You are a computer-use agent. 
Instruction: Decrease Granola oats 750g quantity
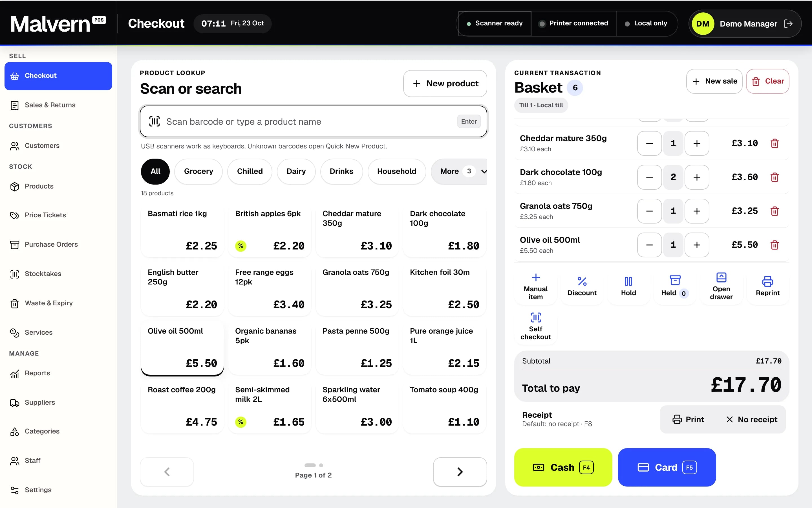point(649,211)
